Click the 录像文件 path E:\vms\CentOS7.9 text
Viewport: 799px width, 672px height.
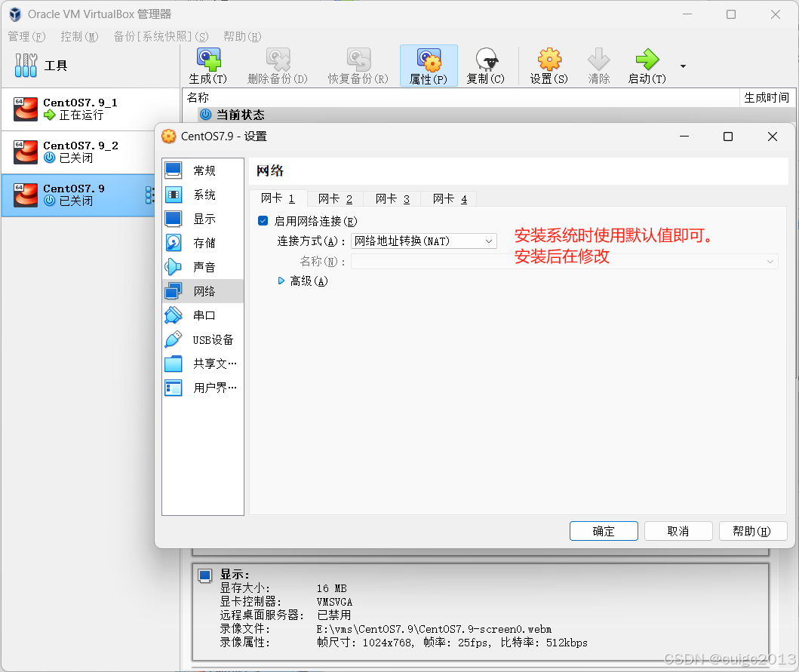pyautogui.click(x=434, y=629)
